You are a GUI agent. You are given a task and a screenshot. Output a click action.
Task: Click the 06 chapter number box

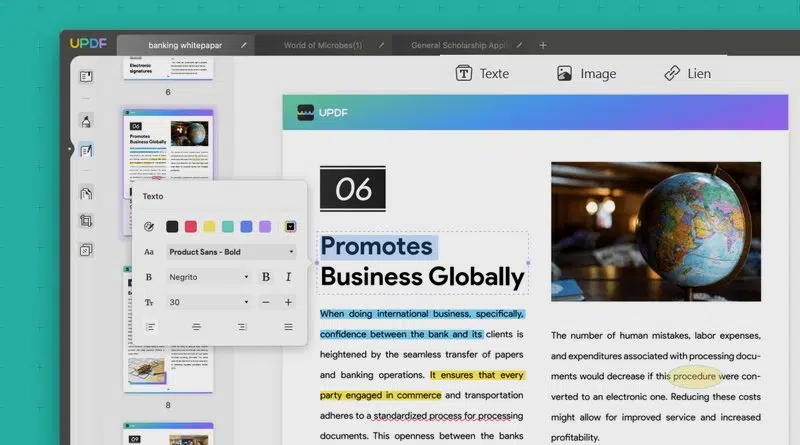(x=353, y=189)
